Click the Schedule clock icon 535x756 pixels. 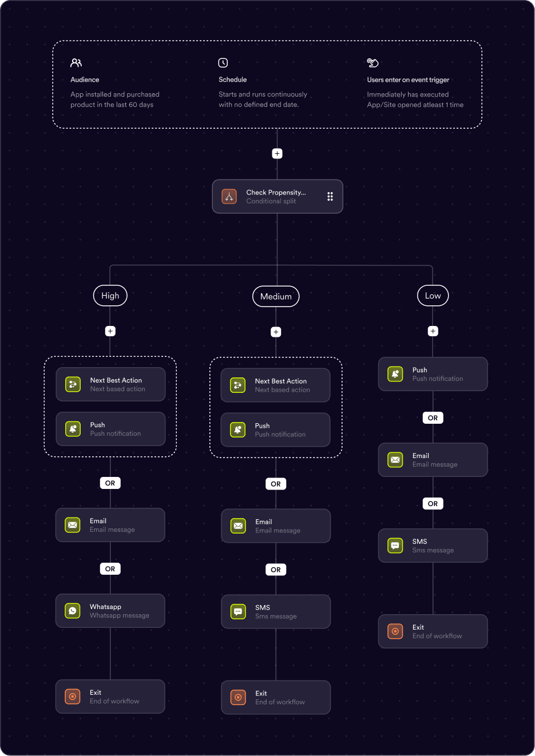(223, 62)
